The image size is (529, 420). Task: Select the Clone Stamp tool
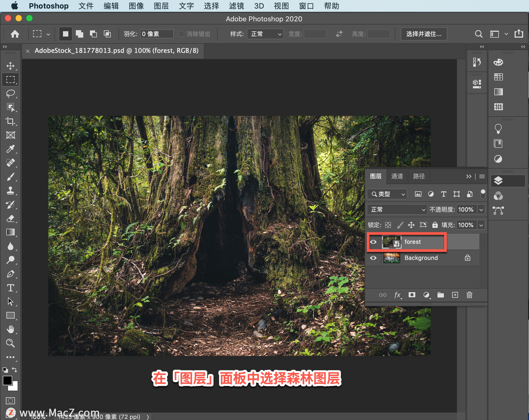coord(10,191)
